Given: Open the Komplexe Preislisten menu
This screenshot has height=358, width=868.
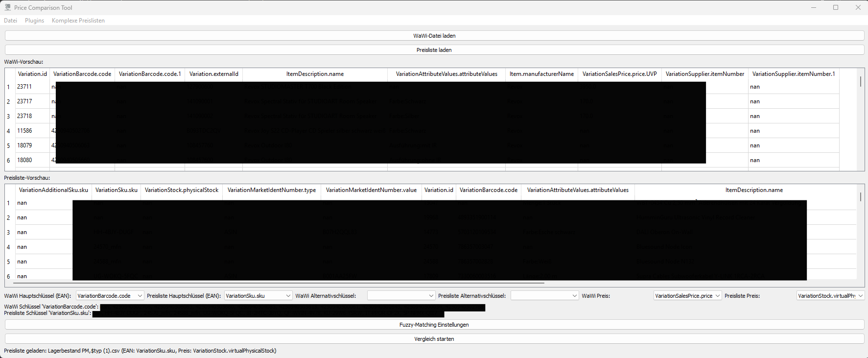Looking at the screenshot, I should 78,21.
